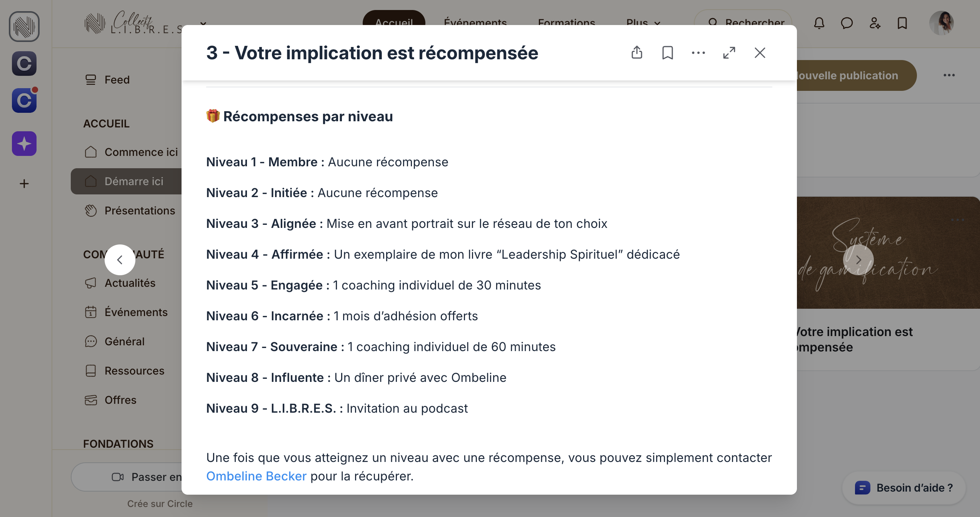Expand the community name dropdown chevron
980x517 pixels.
tap(203, 24)
